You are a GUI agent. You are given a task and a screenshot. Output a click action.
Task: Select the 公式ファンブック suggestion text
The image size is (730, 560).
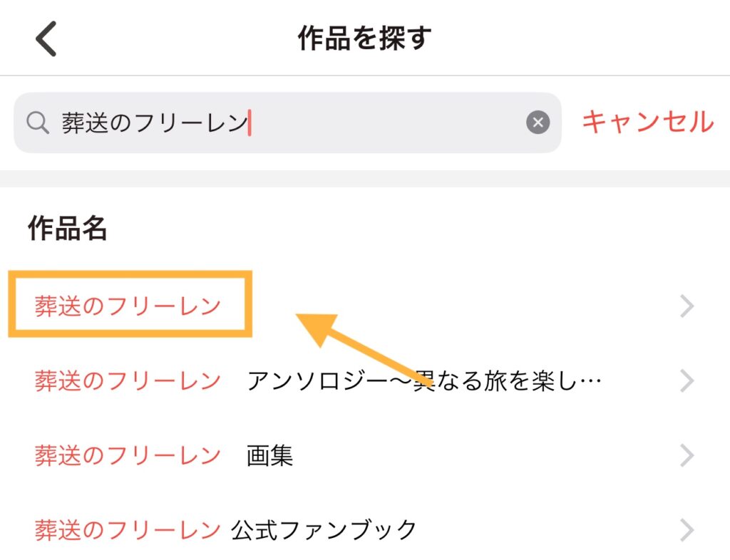pyautogui.click(x=324, y=530)
